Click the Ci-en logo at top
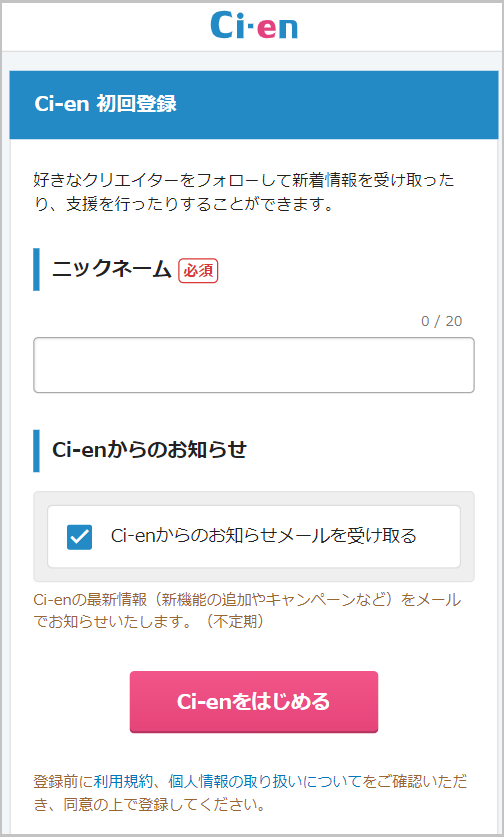This screenshot has height=837, width=504. (253, 25)
